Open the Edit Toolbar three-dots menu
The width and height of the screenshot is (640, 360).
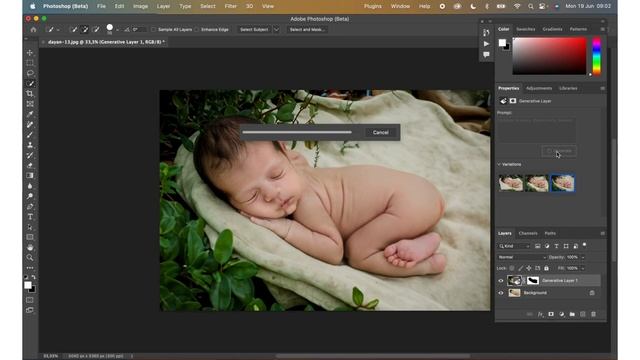(x=30, y=268)
